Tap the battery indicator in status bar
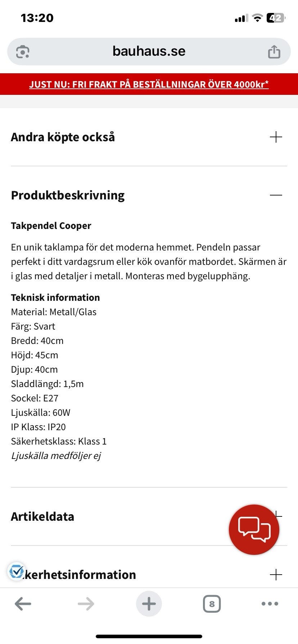 [x=275, y=18]
